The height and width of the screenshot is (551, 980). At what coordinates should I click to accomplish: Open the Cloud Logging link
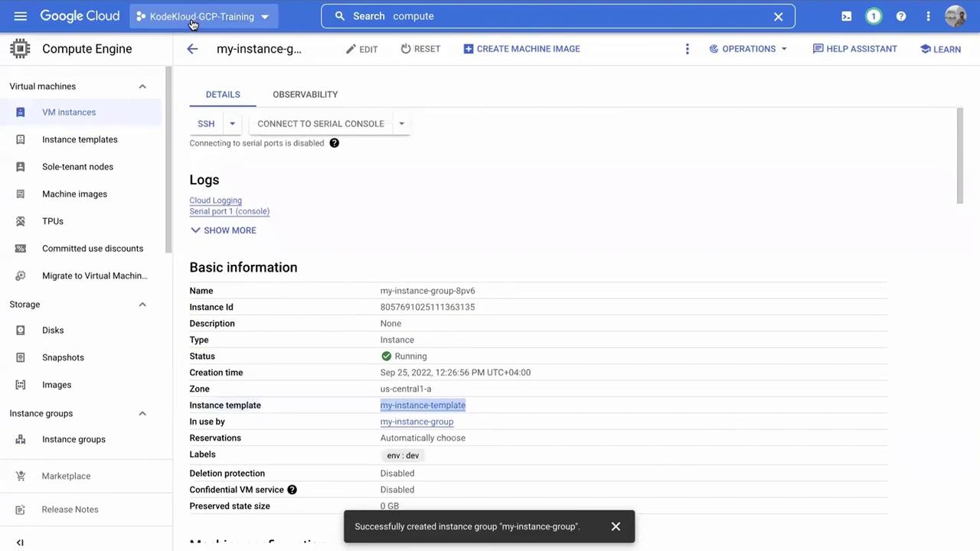click(216, 201)
